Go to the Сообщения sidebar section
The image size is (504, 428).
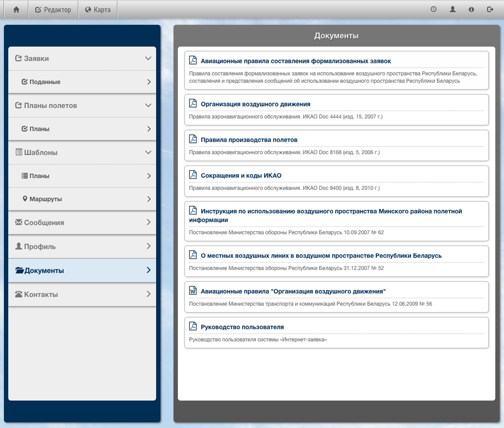(x=44, y=222)
